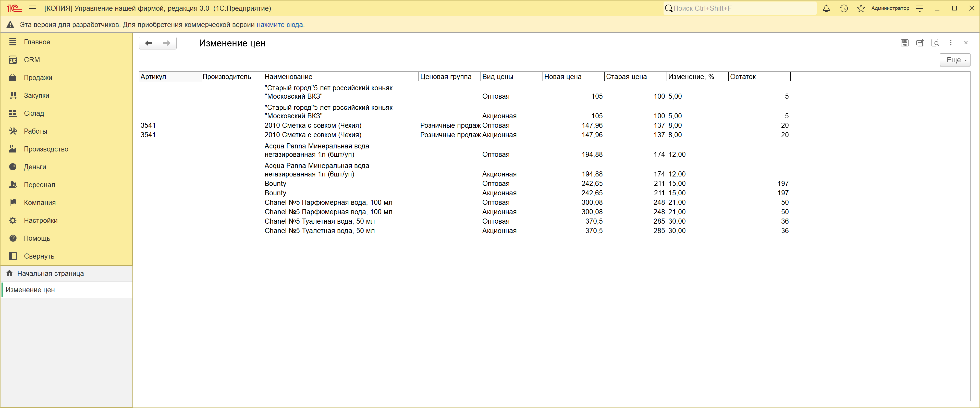Open the history clock icon

pos(844,8)
